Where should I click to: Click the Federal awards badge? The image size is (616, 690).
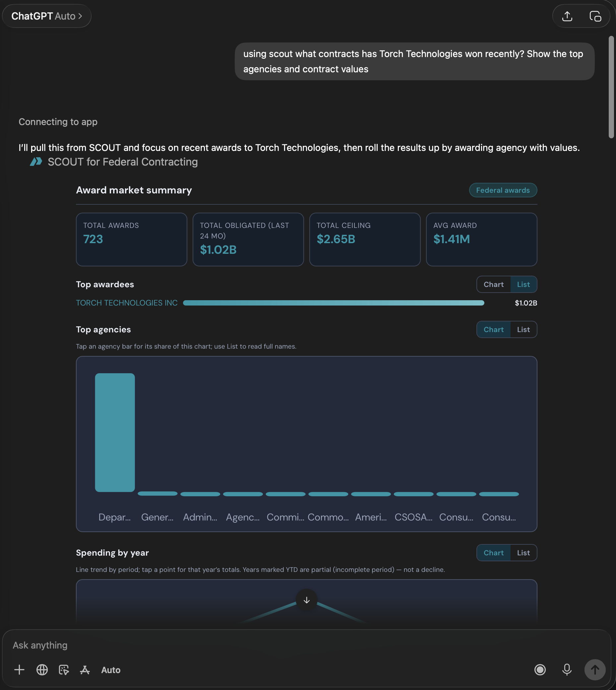503,190
